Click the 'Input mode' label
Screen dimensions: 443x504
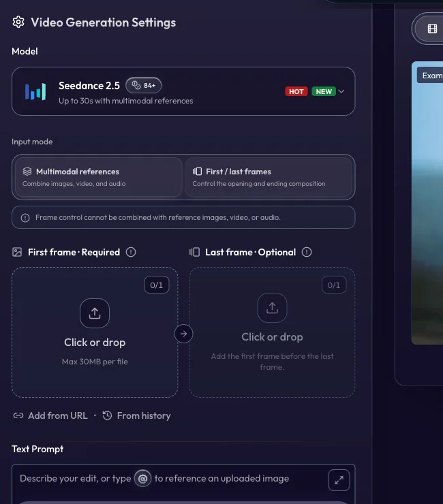32,142
